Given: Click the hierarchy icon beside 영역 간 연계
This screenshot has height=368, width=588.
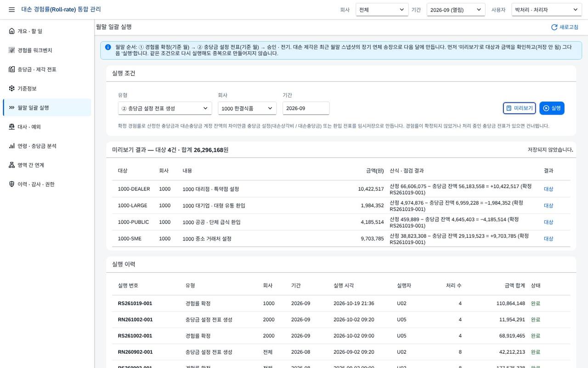Looking at the screenshot, I should [x=11, y=165].
